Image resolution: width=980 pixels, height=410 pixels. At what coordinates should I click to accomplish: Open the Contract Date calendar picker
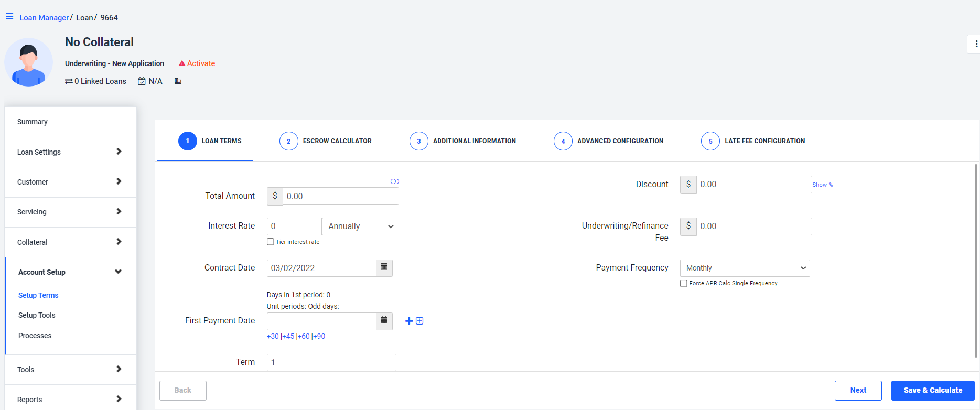click(384, 267)
